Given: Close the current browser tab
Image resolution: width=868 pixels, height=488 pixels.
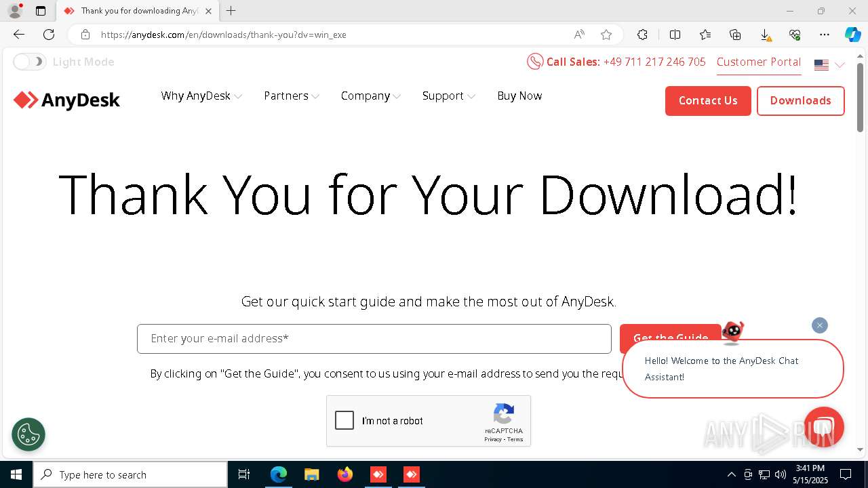Looking at the screenshot, I should 208,11.
